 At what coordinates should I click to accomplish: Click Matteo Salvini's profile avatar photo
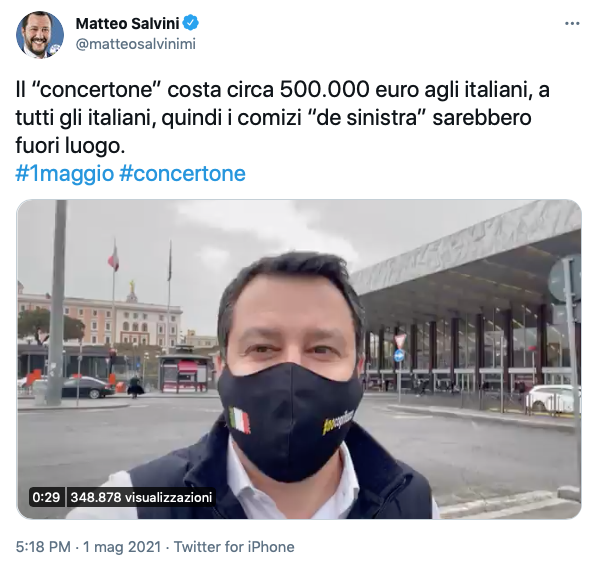40,34
